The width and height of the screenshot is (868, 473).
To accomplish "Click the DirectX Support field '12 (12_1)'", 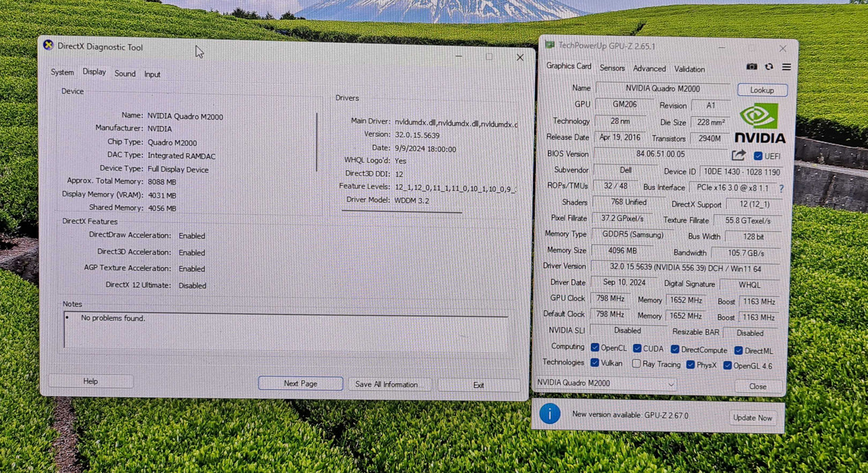I will [755, 205].
